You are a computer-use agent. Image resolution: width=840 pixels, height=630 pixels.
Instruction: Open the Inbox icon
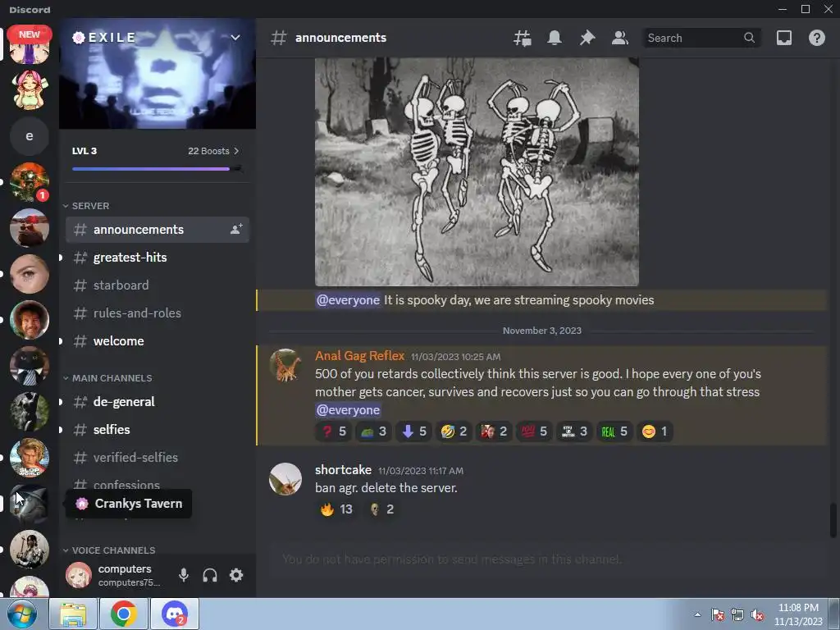[x=783, y=38]
